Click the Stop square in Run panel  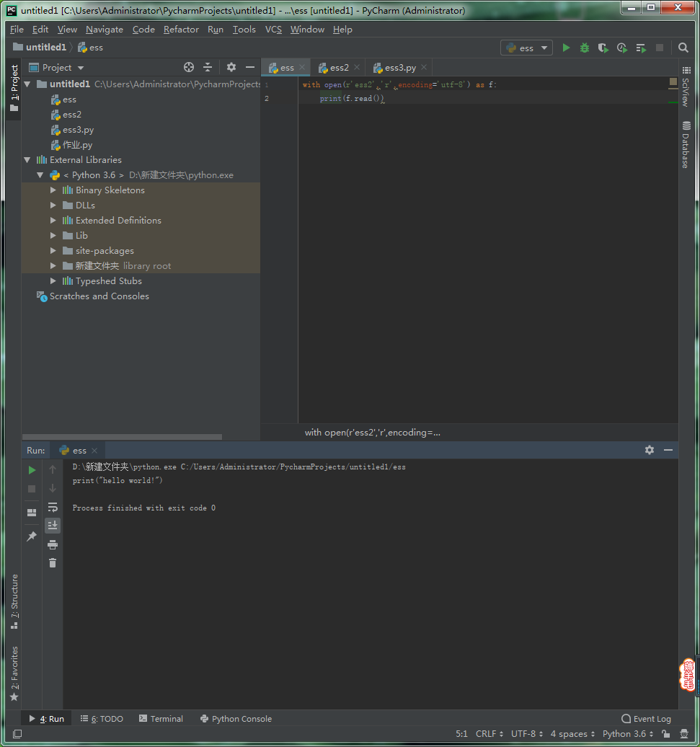point(32,489)
